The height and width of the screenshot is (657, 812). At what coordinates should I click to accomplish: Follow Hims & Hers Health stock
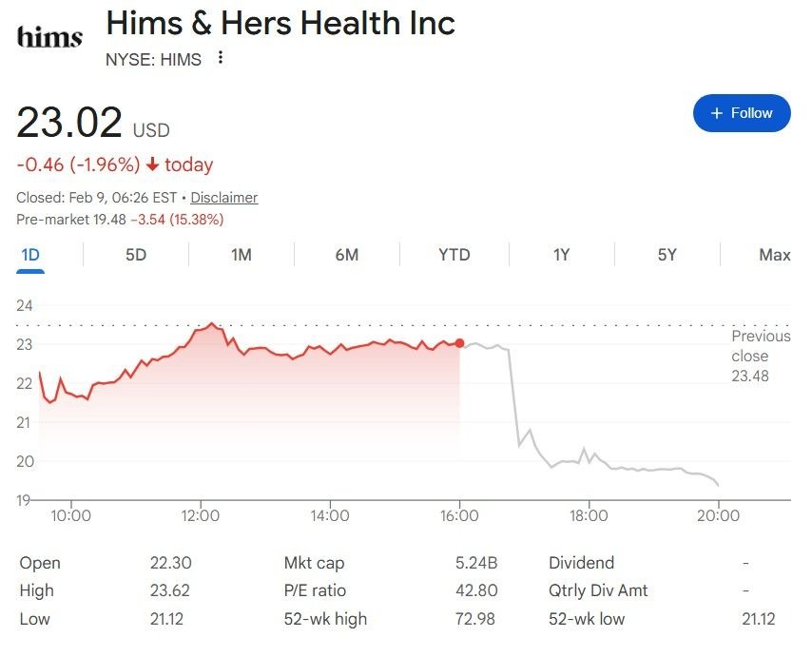click(742, 113)
